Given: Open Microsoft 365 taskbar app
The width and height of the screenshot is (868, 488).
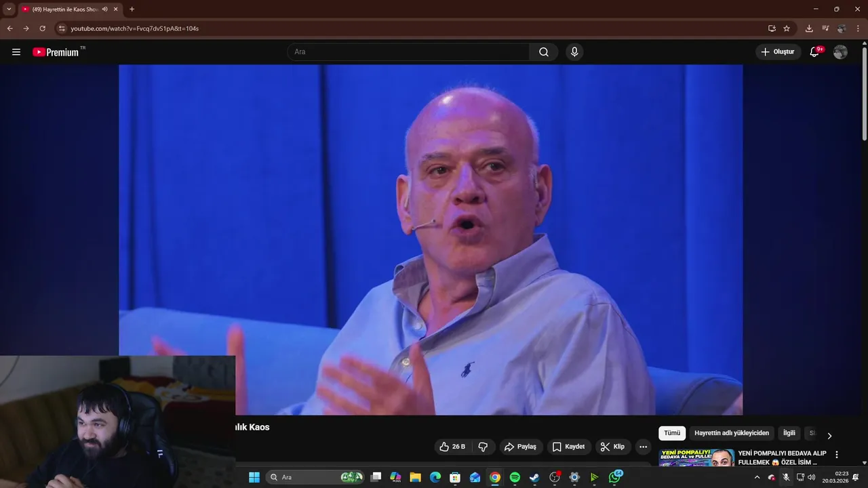Looking at the screenshot, I should [395, 477].
